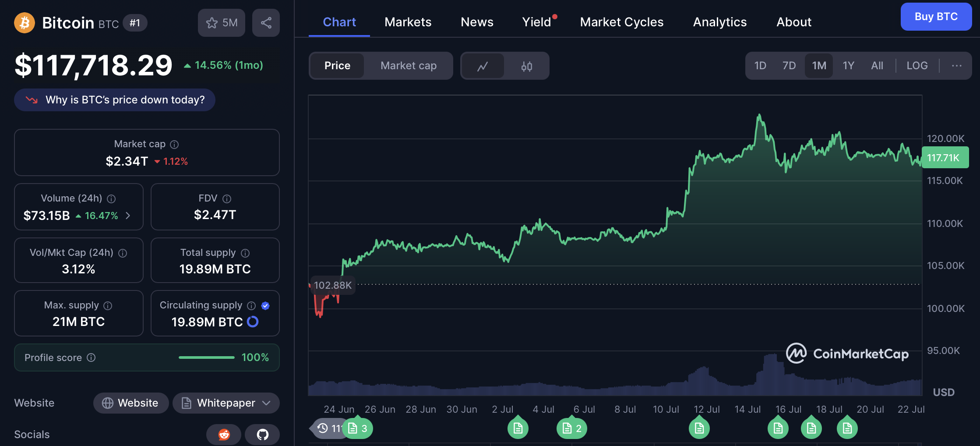Click the $2.47T FDV value
Image resolution: width=980 pixels, height=446 pixels.
tap(215, 215)
